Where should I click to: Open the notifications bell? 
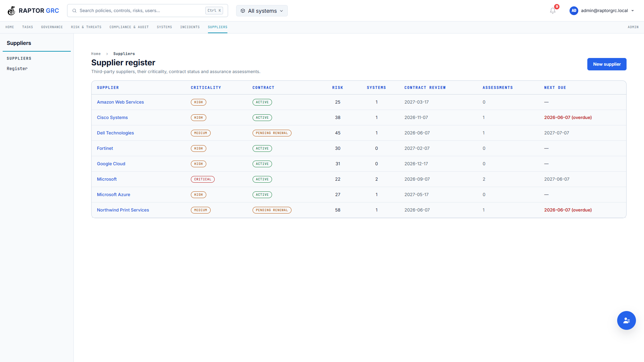pyautogui.click(x=553, y=11)
